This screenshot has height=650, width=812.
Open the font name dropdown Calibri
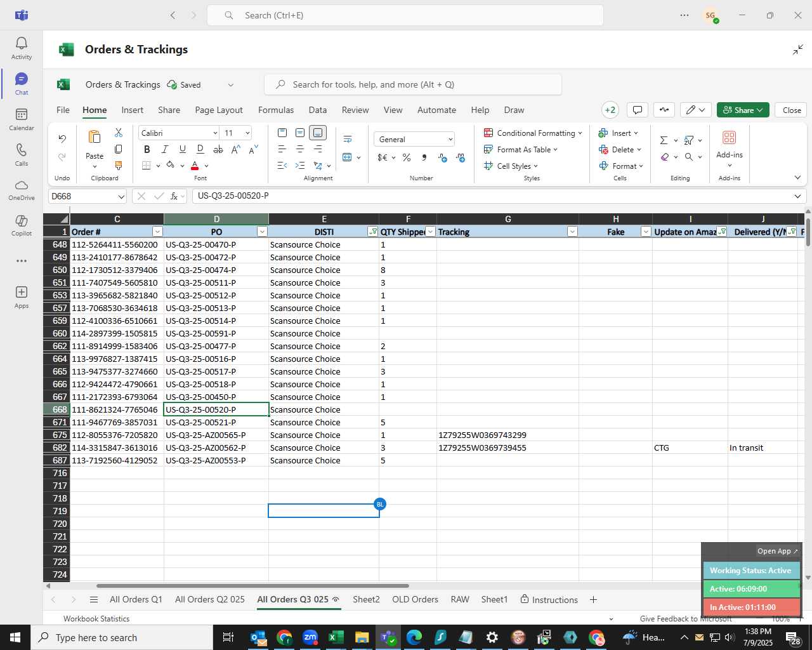click(215, 133)
